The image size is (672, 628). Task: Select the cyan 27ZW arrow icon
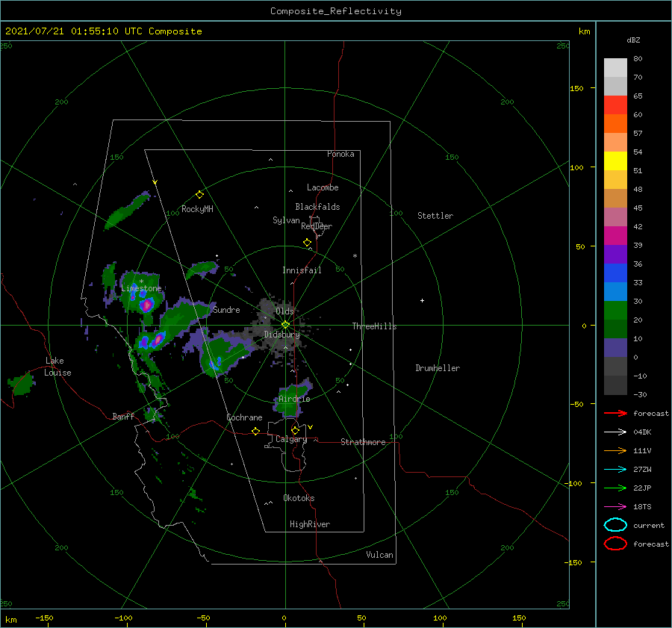pos(615,470)
